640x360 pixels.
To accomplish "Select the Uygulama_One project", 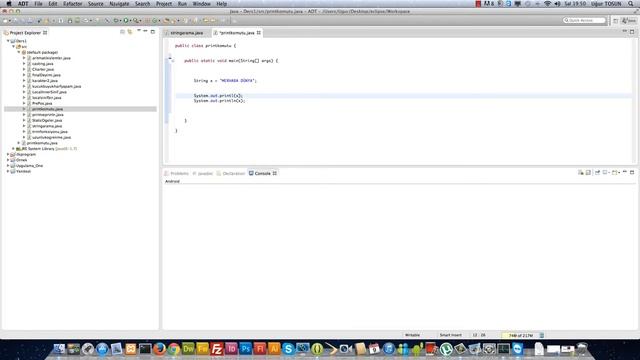I will point(29,166).
